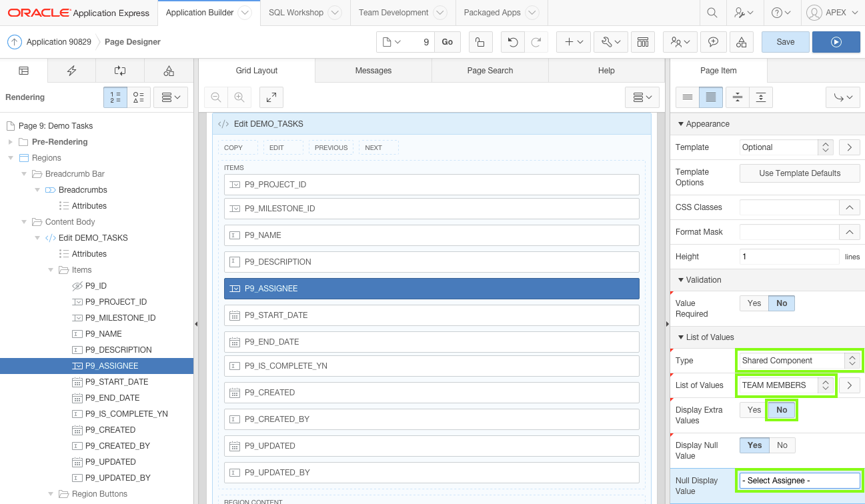Switch to the Page Search tab

coord(490,71)
